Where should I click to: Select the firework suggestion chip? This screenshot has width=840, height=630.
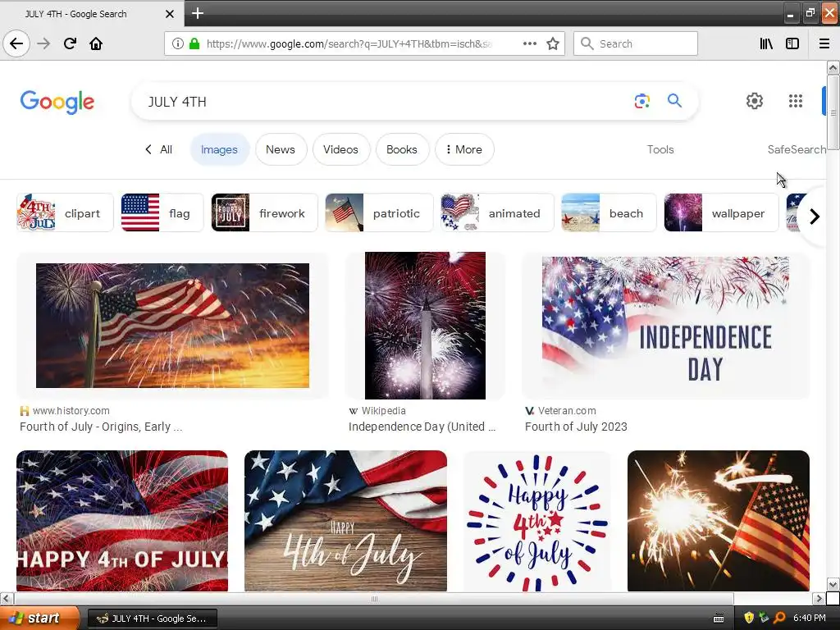tap(264, 212)
